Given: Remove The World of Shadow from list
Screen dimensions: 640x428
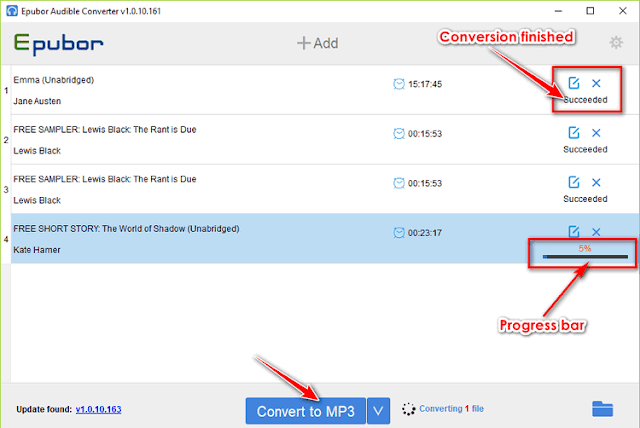Looking at the screenshot, I should click(x=596, y=232).
